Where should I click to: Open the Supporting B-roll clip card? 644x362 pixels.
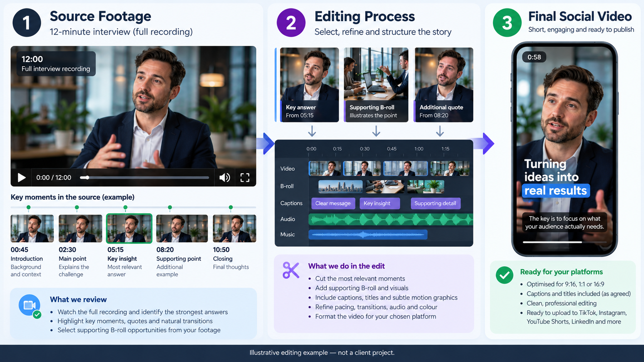click(x=376, y=85)
